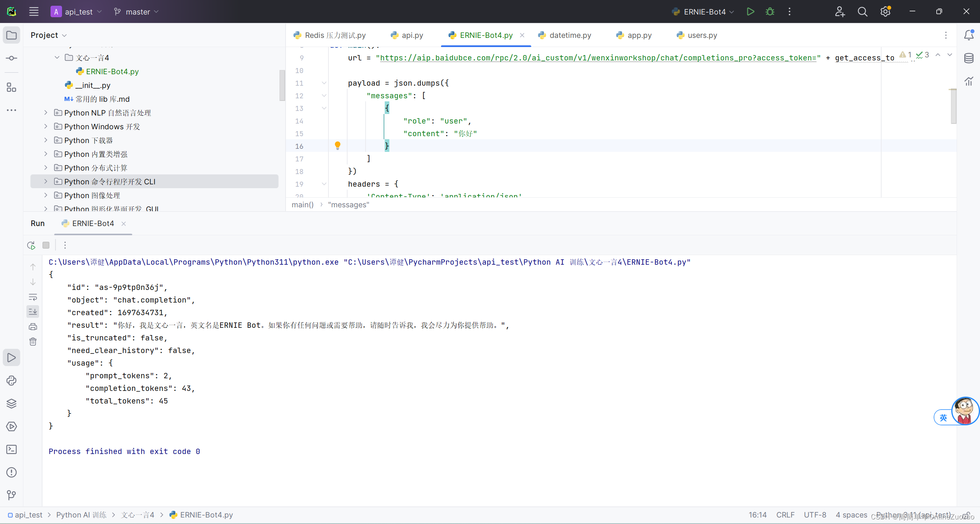Image resolution: width=980 pixels, height=524 pixels.
Task: Open Project view options dropdown
Action: [49, 35]
